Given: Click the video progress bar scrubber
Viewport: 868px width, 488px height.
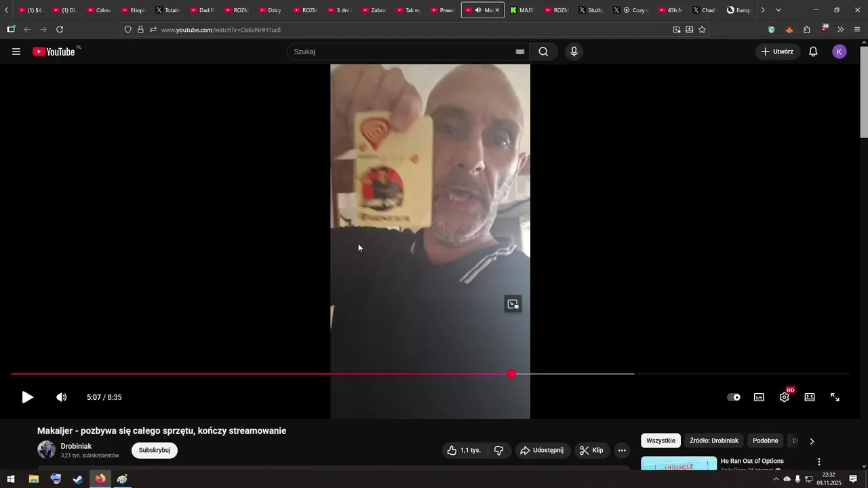Looking at the screenshot, I should point(511,373).
